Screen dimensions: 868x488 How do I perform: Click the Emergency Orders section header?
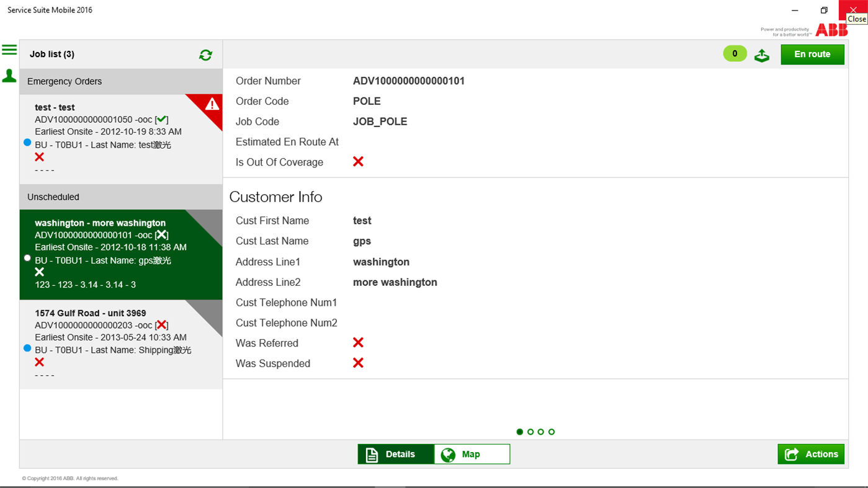121,81
